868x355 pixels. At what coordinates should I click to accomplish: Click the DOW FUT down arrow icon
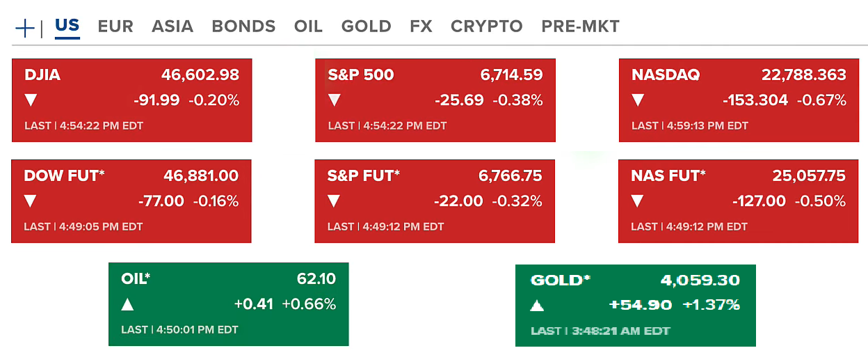pyautogui.click(x=30, y=201)
